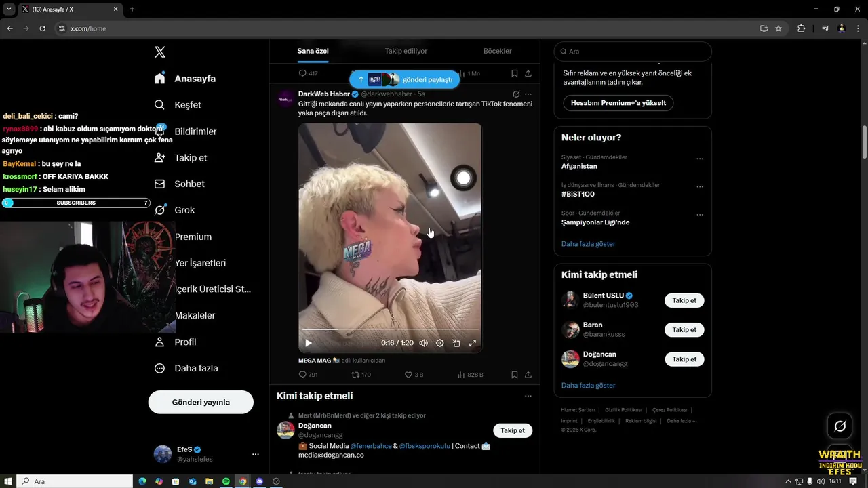Open Profil in the sidebar

pos(175,342)
